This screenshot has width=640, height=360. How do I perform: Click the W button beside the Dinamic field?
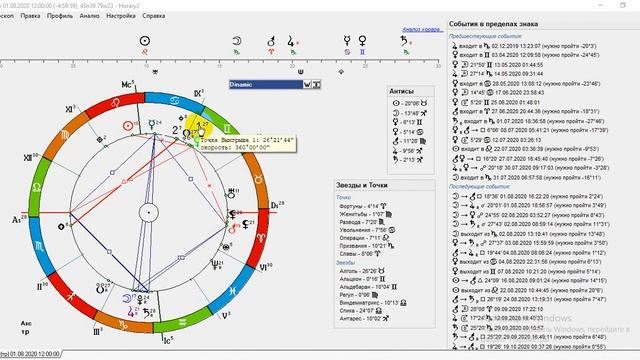pyautogui.click(x=307, y=84)
